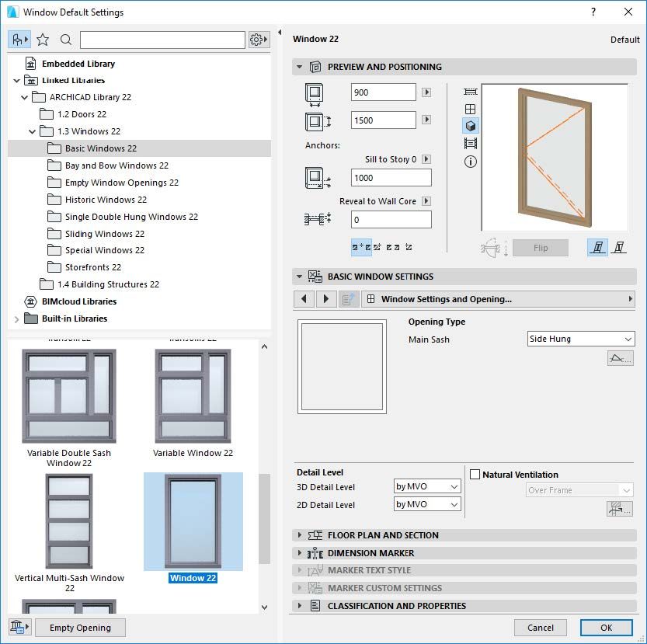Expand the Floor Plan and Section panel
Image resolution: width=647 pixels, height=644 pixels.
click(x=300, y=535)
